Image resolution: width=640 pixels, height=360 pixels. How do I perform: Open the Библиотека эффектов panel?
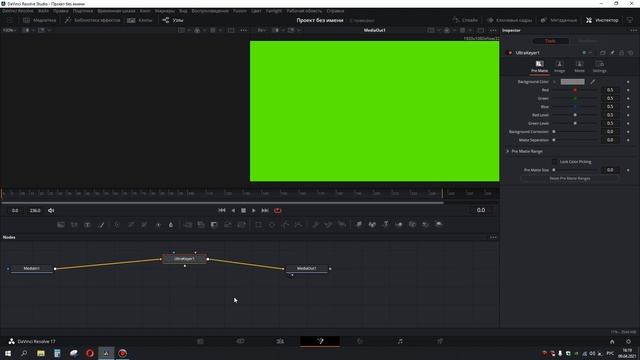[92, 20]
